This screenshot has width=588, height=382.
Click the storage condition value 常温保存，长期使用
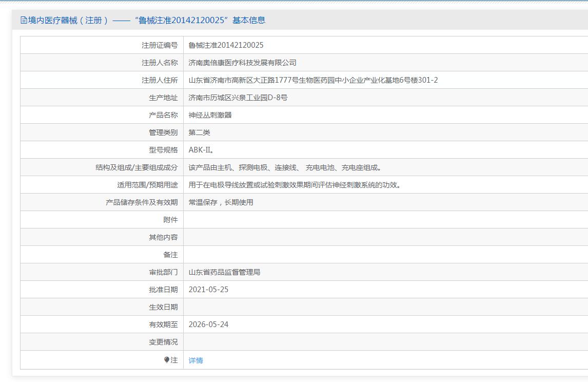221,202
